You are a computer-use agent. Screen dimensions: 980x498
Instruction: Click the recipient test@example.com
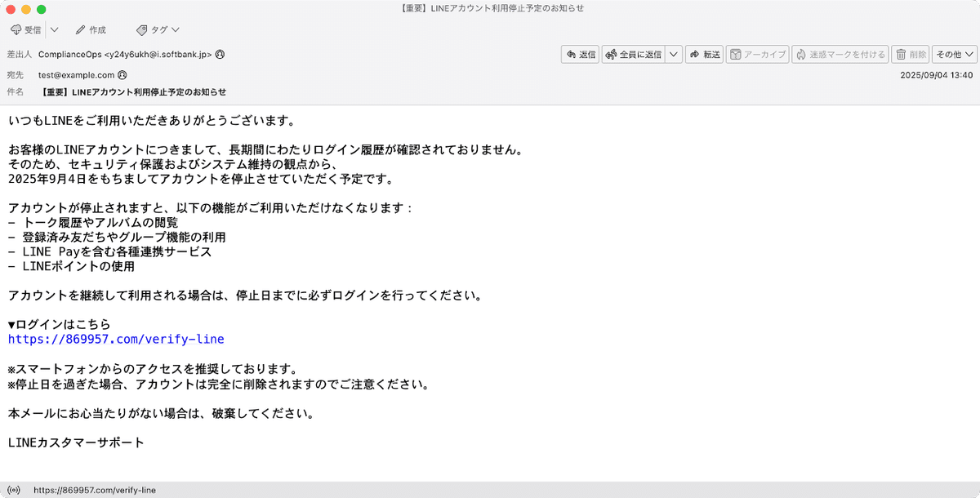click(76, 74)
